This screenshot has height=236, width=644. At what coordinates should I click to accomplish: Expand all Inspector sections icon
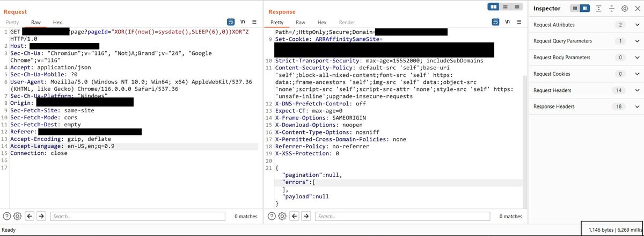[x=598, y=9]
